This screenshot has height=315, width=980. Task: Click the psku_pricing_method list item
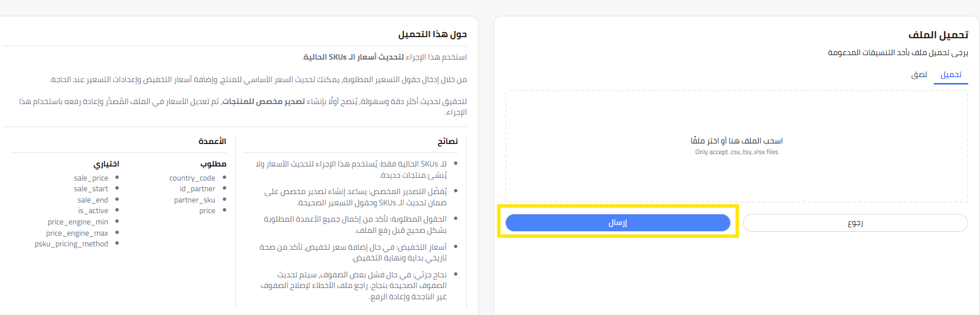click(x=71, y=244)
